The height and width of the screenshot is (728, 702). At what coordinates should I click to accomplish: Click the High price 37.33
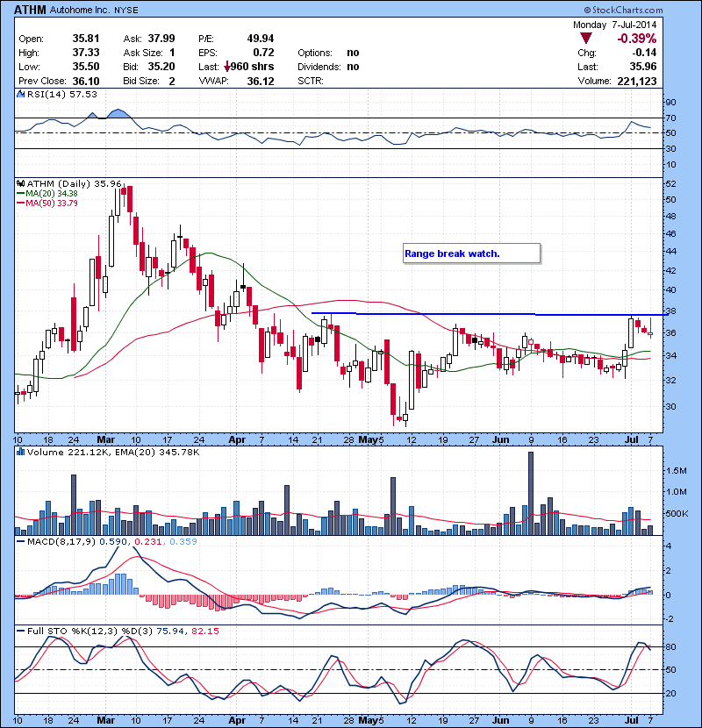click(85, 53)
